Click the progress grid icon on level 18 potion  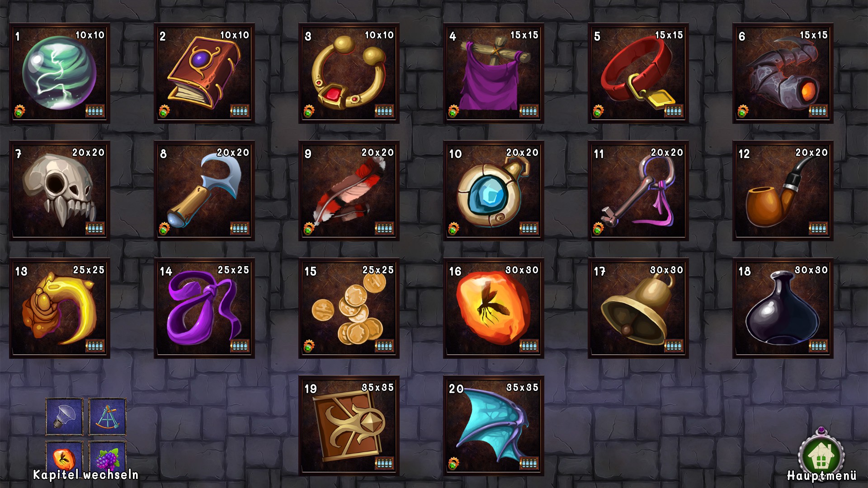tap(818, 346)
